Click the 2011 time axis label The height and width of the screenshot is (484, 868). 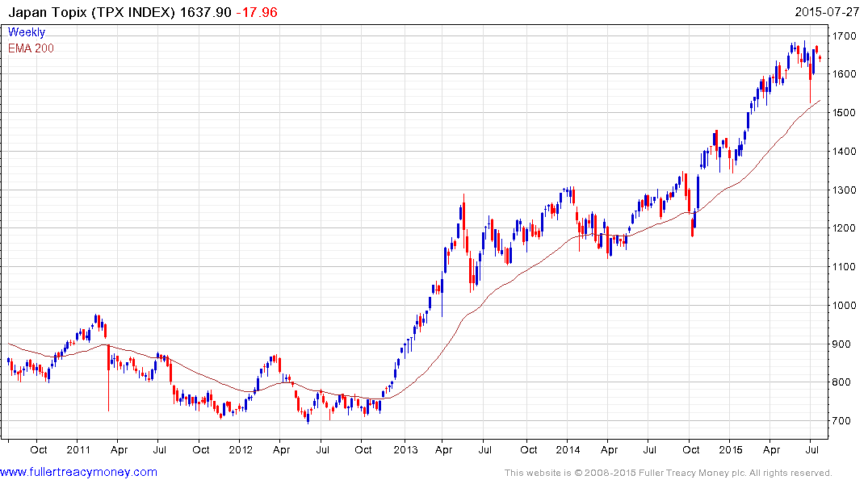tap(78, 449)
